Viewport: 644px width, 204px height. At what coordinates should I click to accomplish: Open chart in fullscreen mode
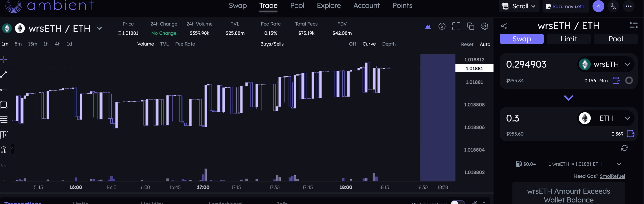click(x=456, y=26)
